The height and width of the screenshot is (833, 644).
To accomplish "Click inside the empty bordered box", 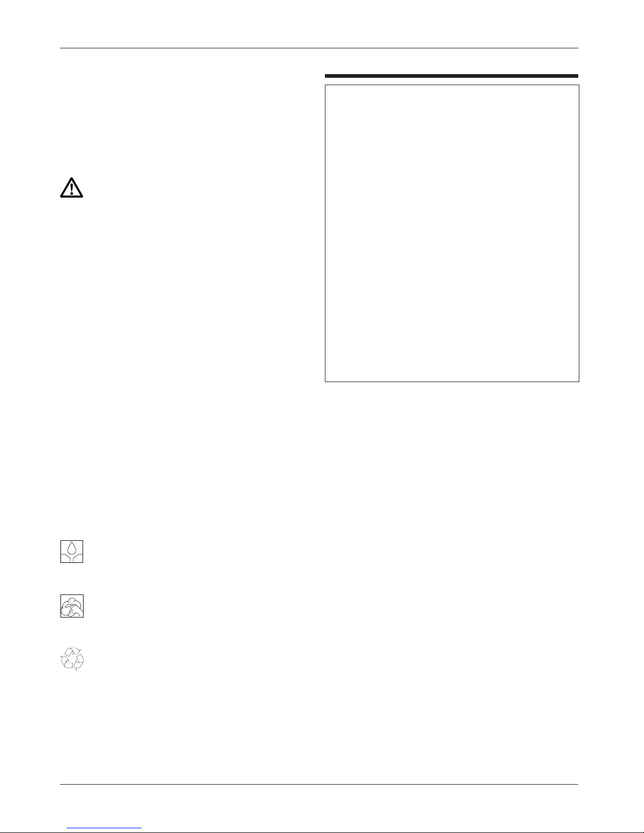I will tap(452, 233).
